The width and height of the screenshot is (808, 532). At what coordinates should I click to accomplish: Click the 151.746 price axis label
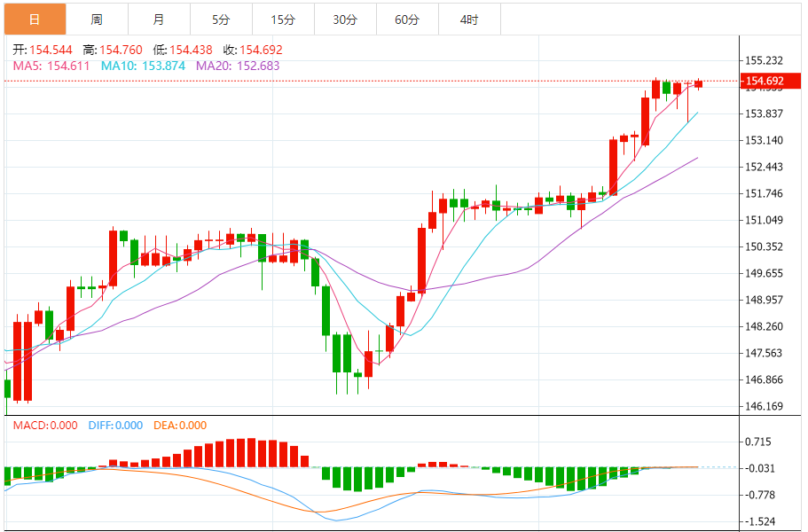[x=765, y=193]
